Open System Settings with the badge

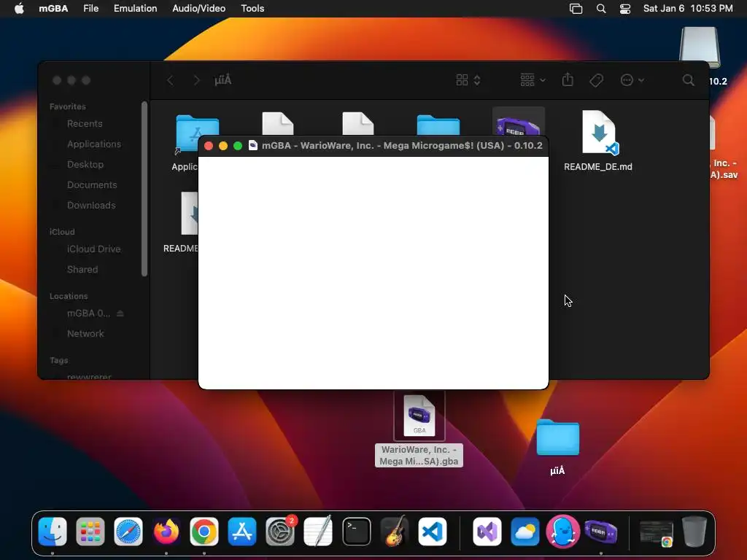tap(280, 532)
